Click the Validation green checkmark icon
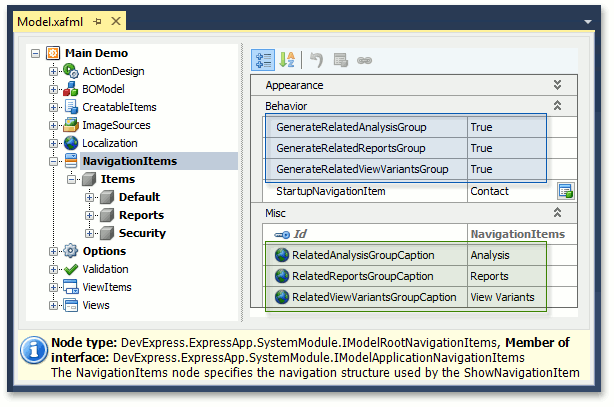Viewport: 614px width, 407px height. click(x=71, y=270)
